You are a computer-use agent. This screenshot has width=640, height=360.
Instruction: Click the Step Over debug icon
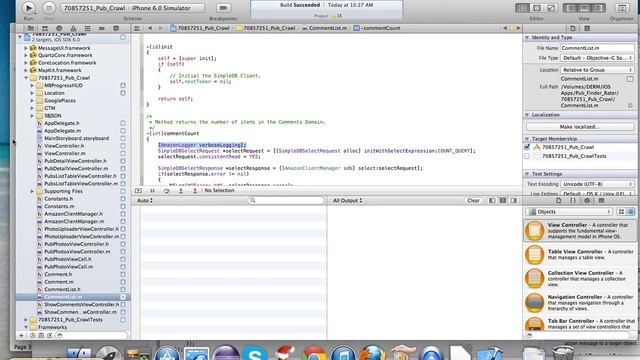click(167, 191)
